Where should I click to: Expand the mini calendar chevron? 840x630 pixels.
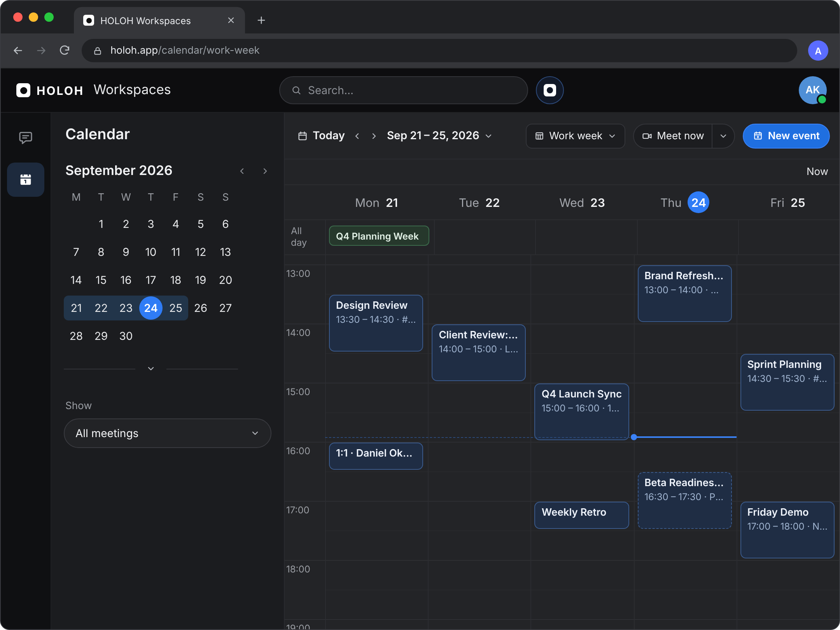pyautogui.click(x=151, y=368)
